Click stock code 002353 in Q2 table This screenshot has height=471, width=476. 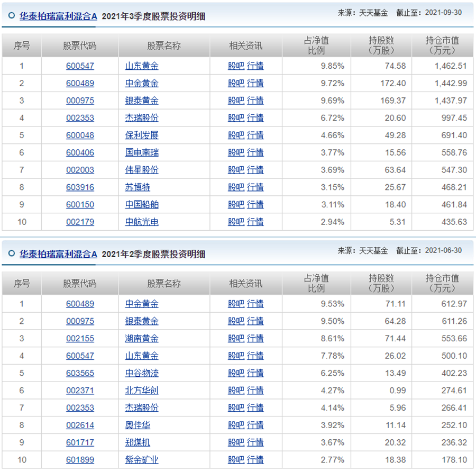tap(80, 407)
